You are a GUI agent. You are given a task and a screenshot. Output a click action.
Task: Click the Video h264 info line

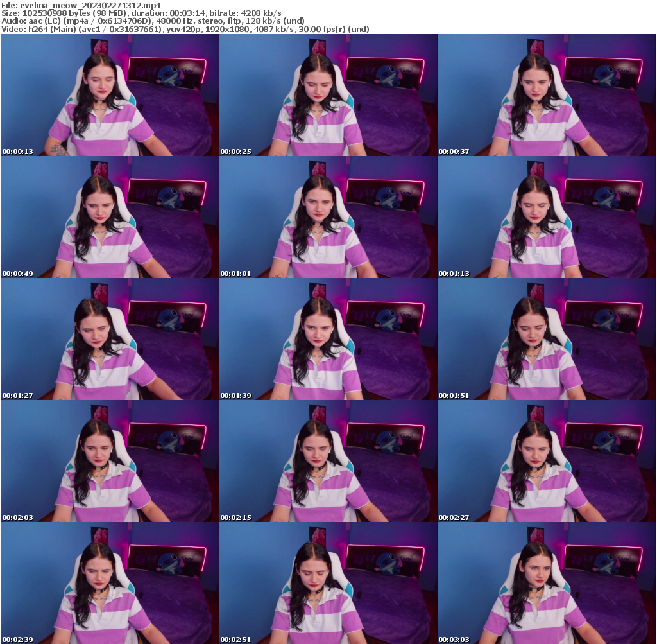coord(185,29)
